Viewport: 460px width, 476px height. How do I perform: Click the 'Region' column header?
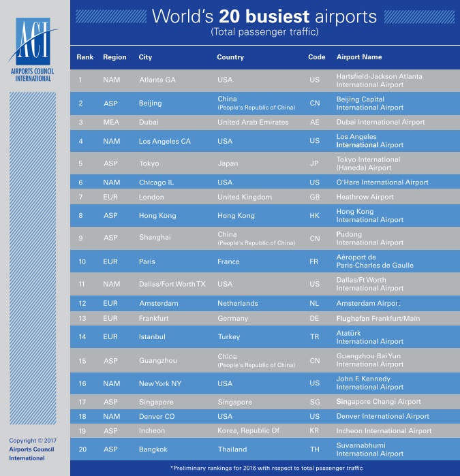pos(114,57)
